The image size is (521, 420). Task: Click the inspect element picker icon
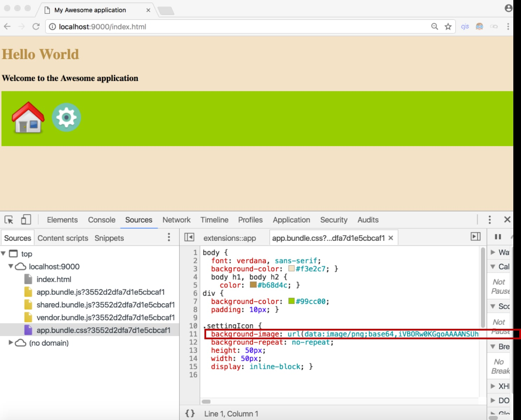(9, 220)
